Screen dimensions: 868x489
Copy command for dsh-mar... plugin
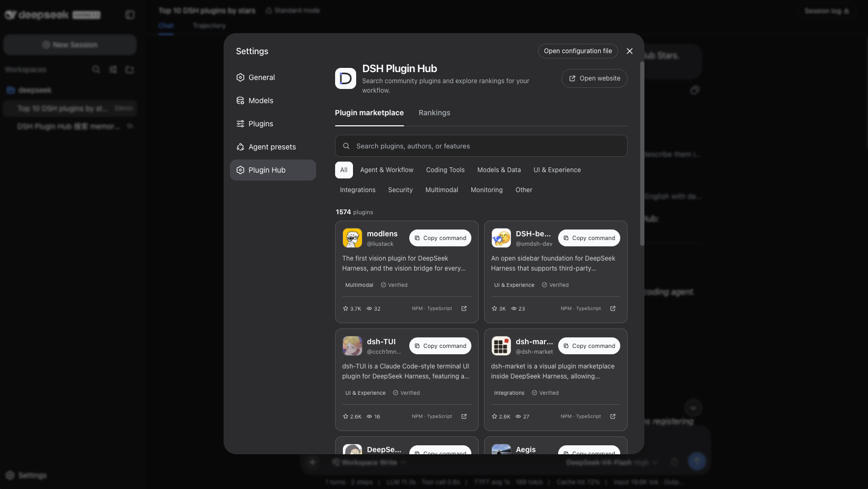tap(589, 346)
